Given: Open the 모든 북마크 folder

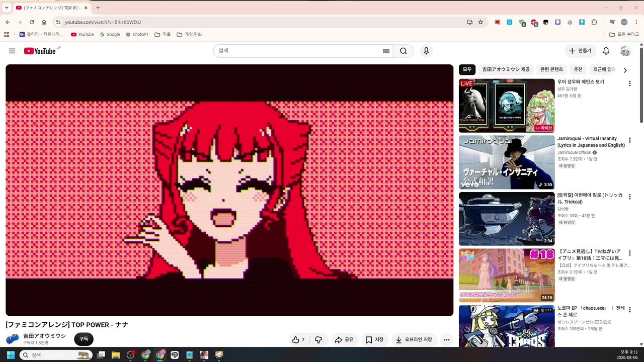Looking at the screenshot, I should point(624,35).
